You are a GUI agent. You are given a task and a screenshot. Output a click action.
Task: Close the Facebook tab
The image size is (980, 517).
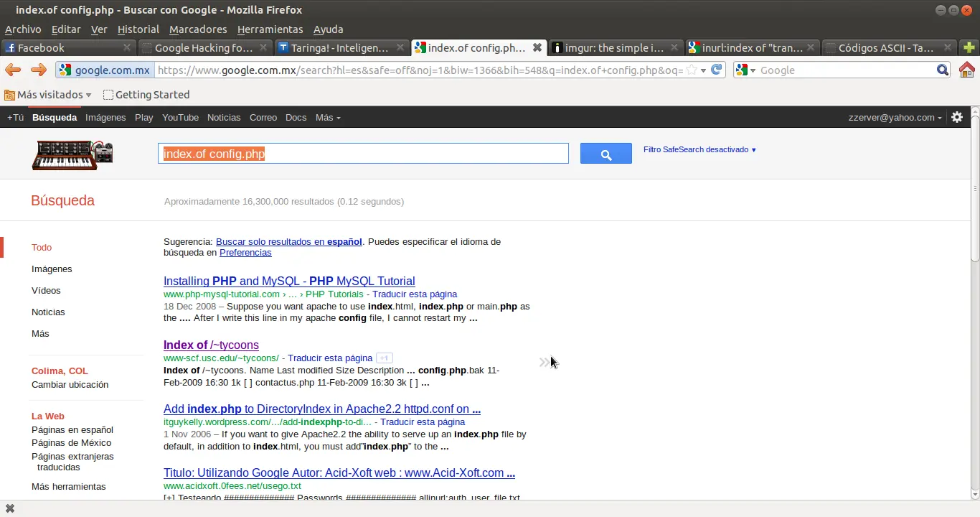point(127,47)
